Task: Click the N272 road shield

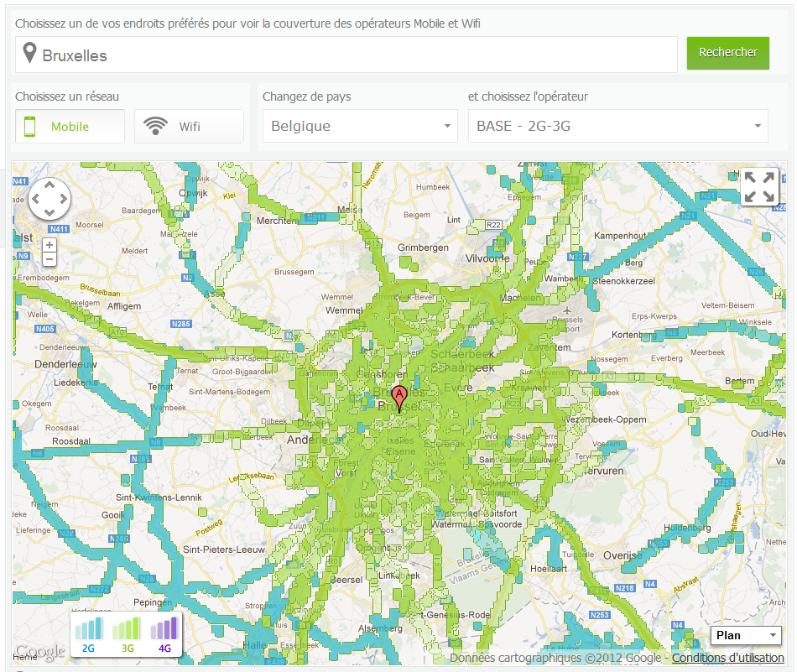Action: (x=99, y=589)
